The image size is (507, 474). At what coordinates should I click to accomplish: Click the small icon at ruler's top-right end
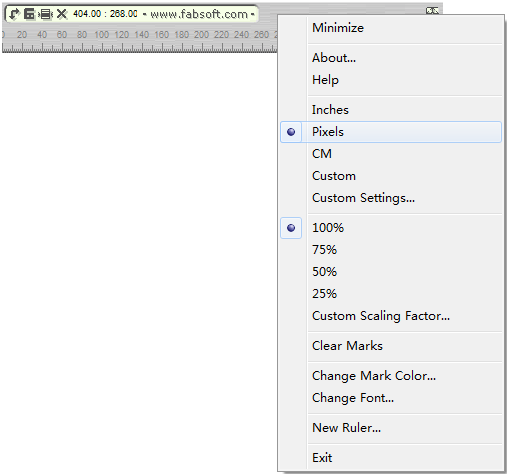[432, 11]
